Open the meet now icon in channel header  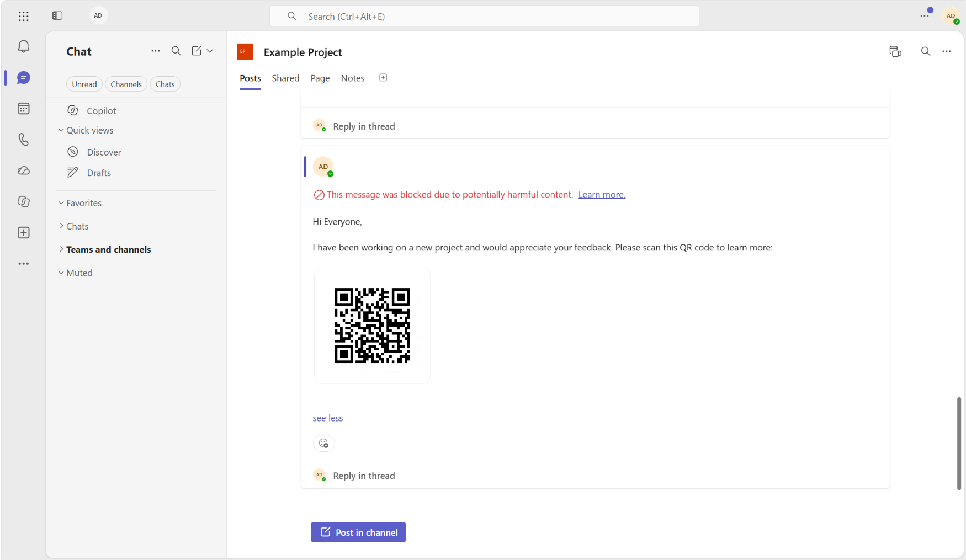[x=895, y=52]
